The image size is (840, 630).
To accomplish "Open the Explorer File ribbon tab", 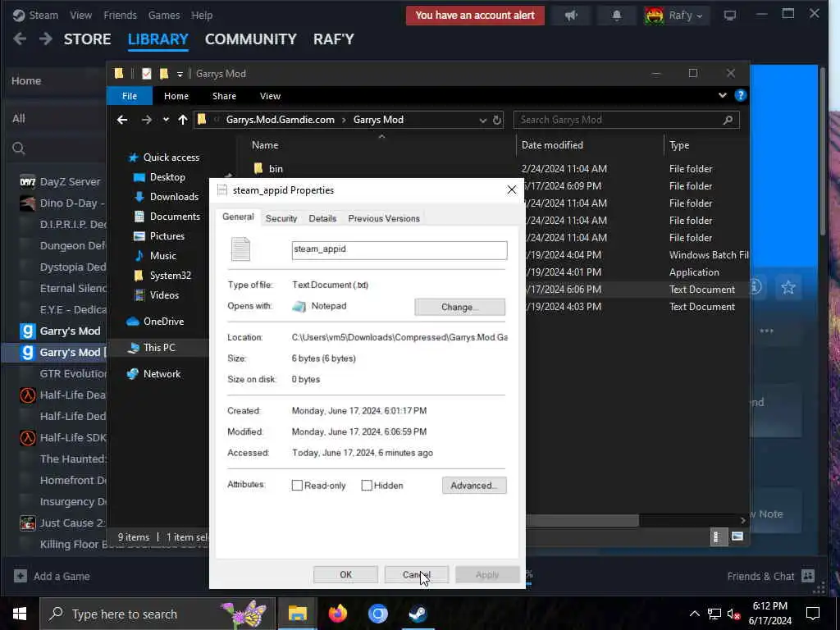I will 130,96.
